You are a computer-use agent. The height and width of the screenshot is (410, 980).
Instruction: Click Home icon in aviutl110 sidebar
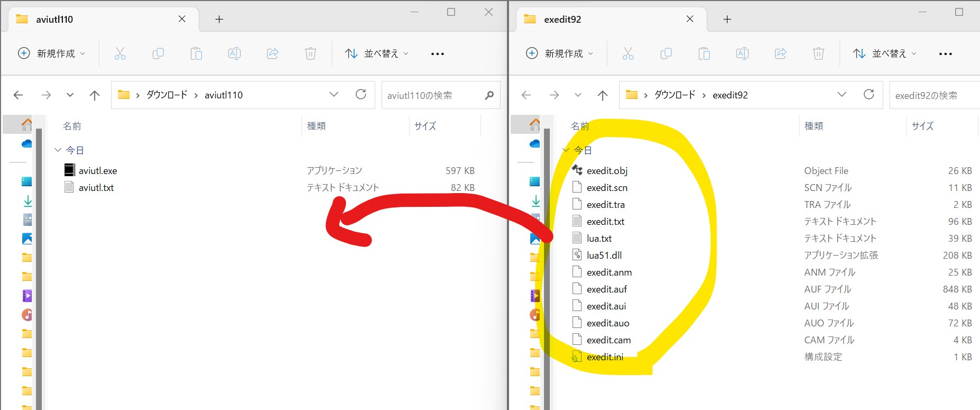click(x=26, y=124)
